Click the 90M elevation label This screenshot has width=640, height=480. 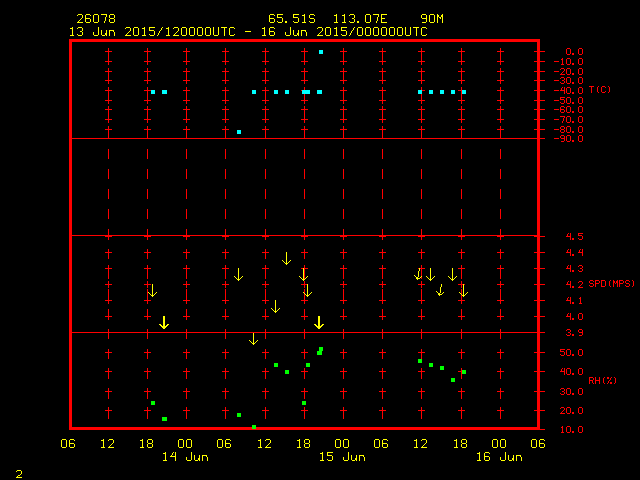[432, 19]
